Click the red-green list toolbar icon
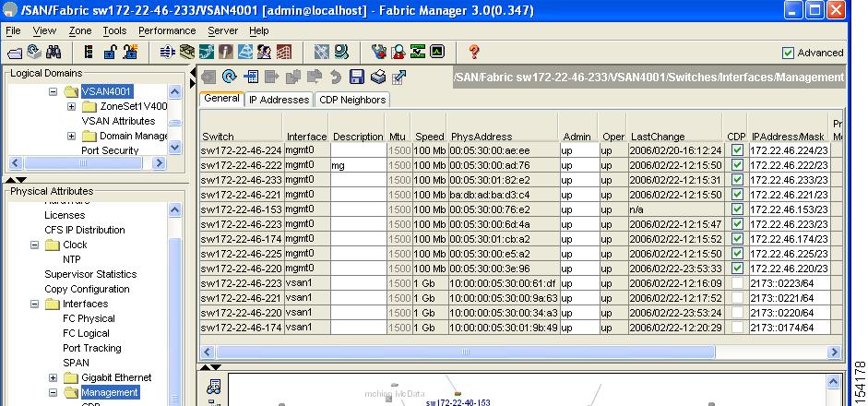This screenshot has width=868, height=406. 89,52
